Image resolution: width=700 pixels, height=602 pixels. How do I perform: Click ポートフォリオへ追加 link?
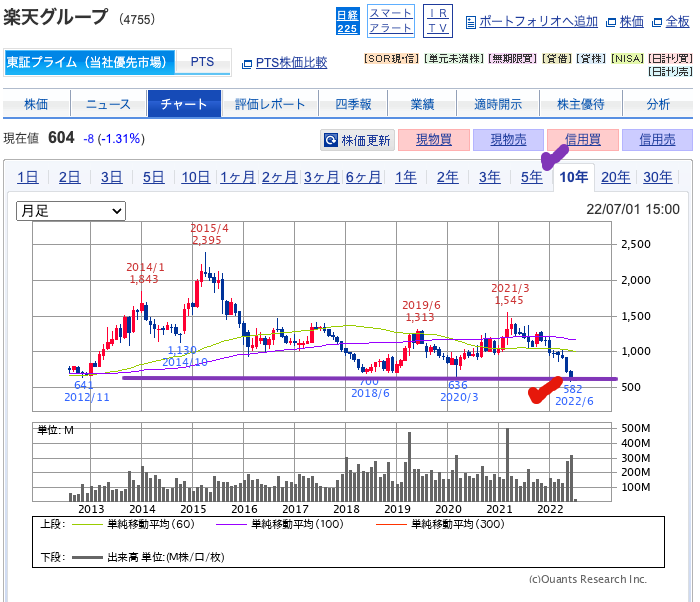point(538,21)
